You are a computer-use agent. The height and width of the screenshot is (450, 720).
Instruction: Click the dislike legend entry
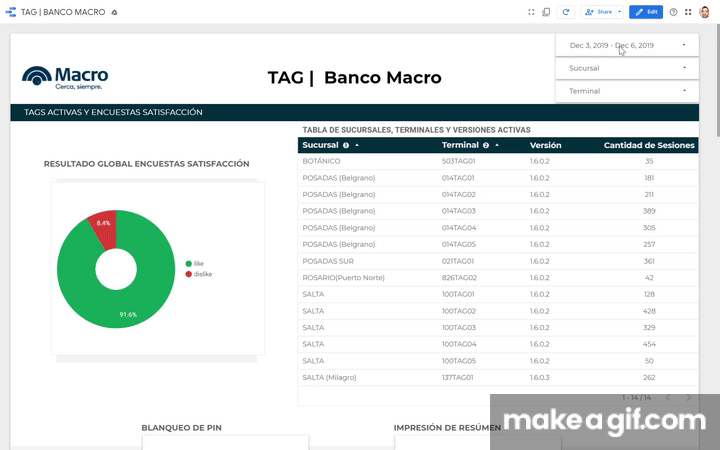click(199, 274)
